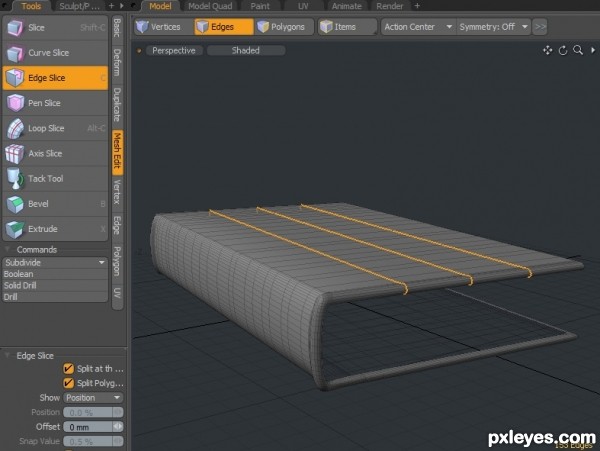
Task: Open the Mesh Edit vertical tab
Action: tap(117, 151)
